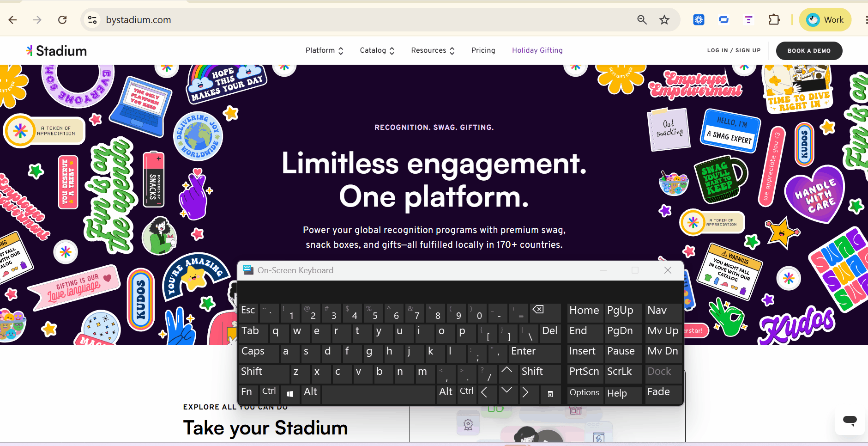The width and height of the screenshot is (868, 446).
Task: Click the q key on On-Screen Keyboard
Action: [x=279, y=333]
